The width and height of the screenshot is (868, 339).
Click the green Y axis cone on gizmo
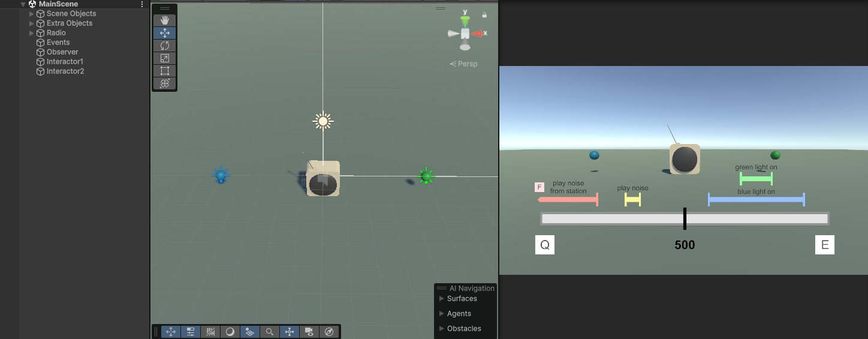465,22
